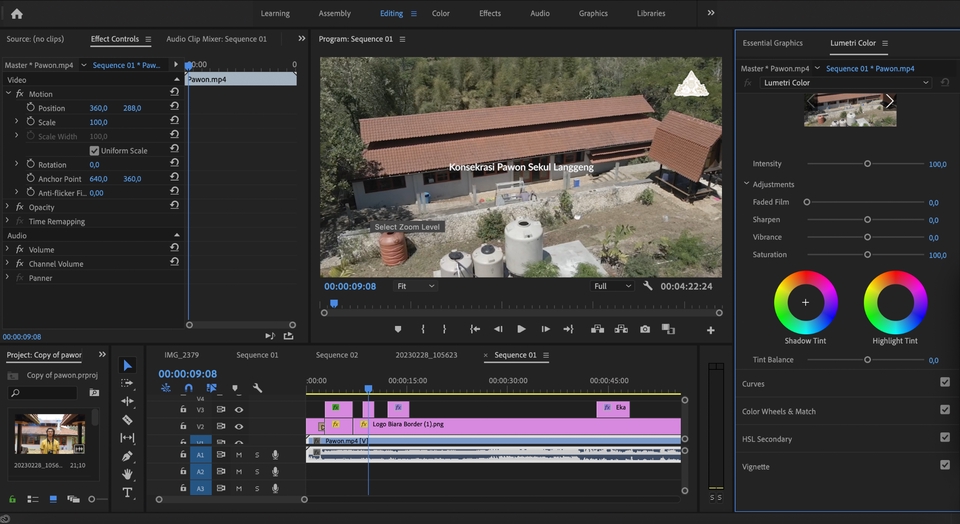Collapse the Adjustments section in Lumetri
Image resolution: width=960 pixels, height=524 pixels.
(x=746, y=183)
